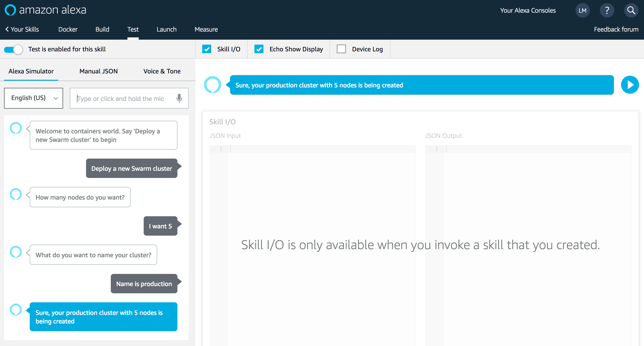Open the English (US) language dropdown

click(x=34, y=98)
